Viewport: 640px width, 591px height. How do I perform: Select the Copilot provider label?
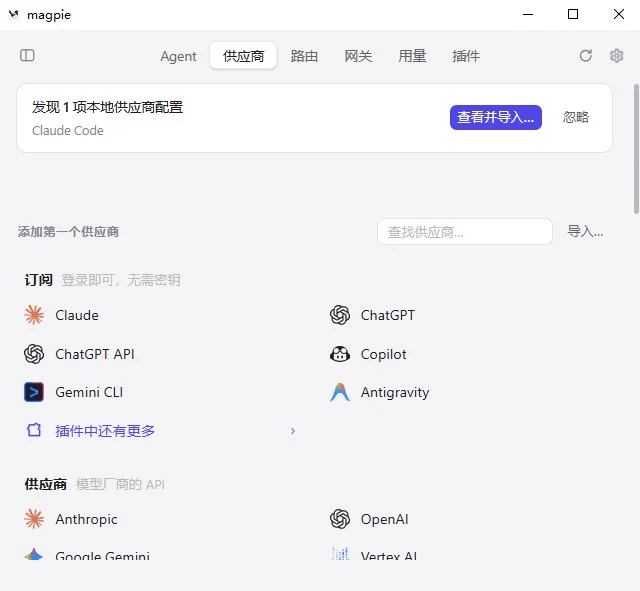pyautogui.click(x=383, y=354)
